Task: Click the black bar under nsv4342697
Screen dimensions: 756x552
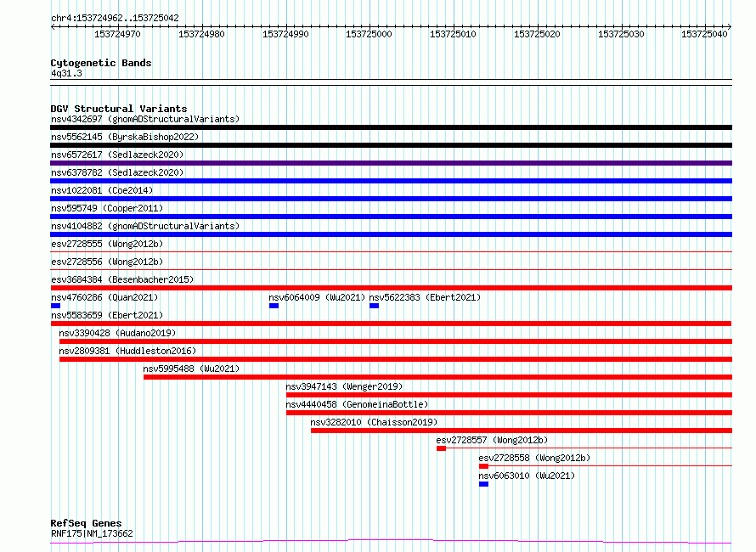Action: pyautogui.click(x=391, y=127)
